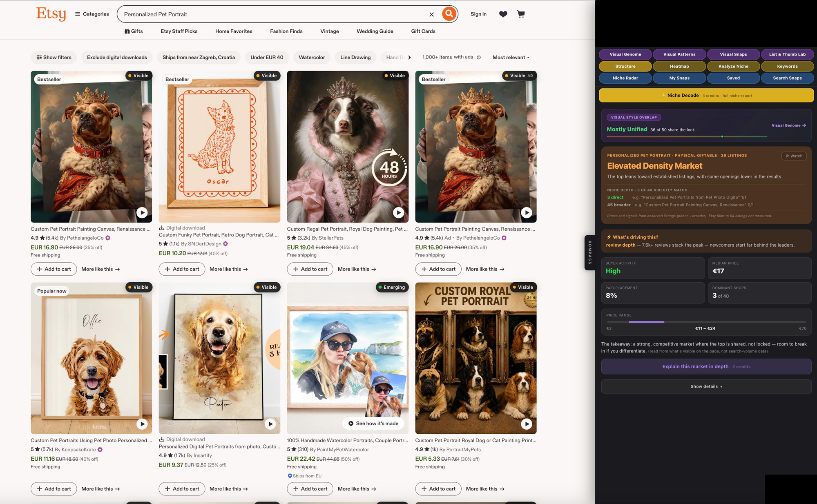The height and width of the screenshot is (504, 817).
Task: Click the Visual Style Overlap slider bar
Action: (x=687, y=136)
